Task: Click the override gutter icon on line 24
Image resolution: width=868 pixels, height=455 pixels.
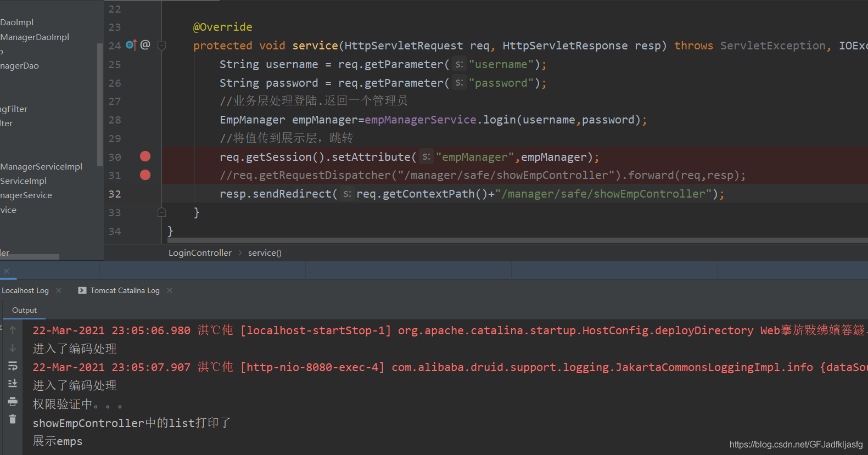Action: point(131,45)
